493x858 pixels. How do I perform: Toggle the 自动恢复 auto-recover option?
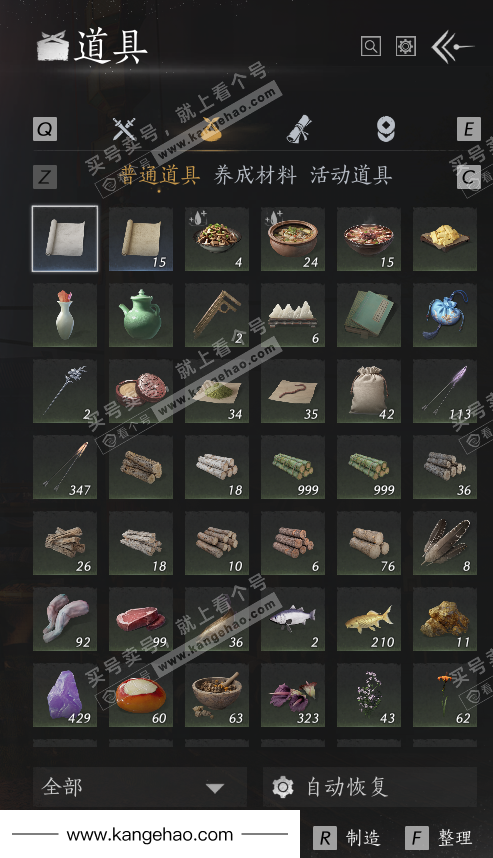(x=370, y=787)
